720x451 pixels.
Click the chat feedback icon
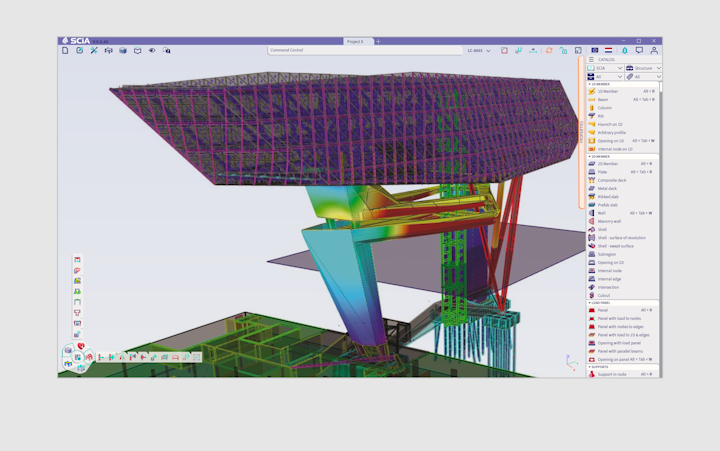(639, 50)
